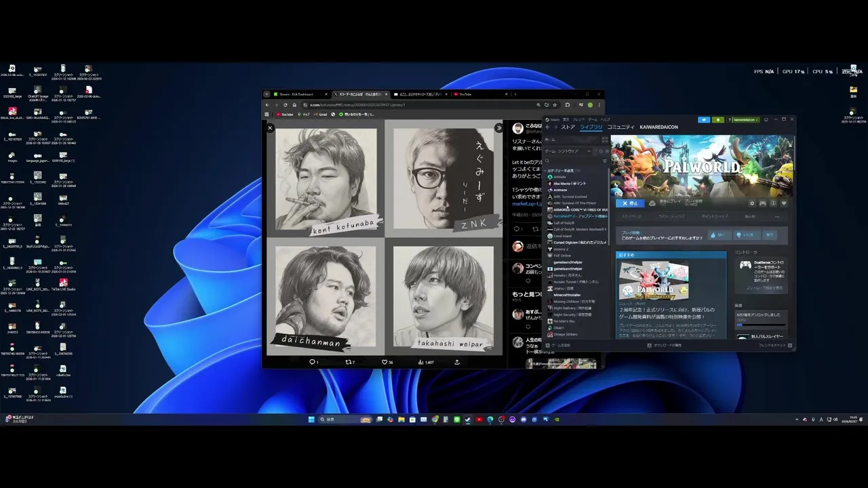Open the YouTube bookmark in bookmarks bar
This screenshot has width=868, height=488.
click(x=285, y=115)
